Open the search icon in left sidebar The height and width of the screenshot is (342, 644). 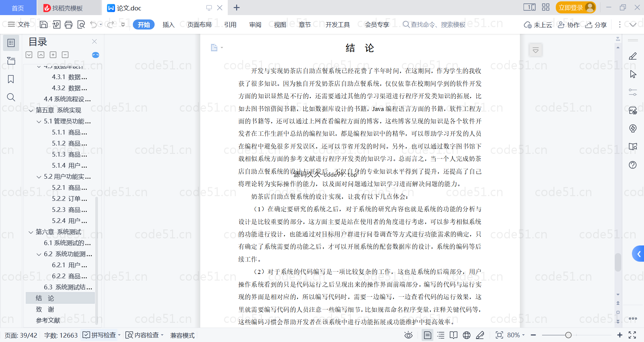[x=11, y=97]
